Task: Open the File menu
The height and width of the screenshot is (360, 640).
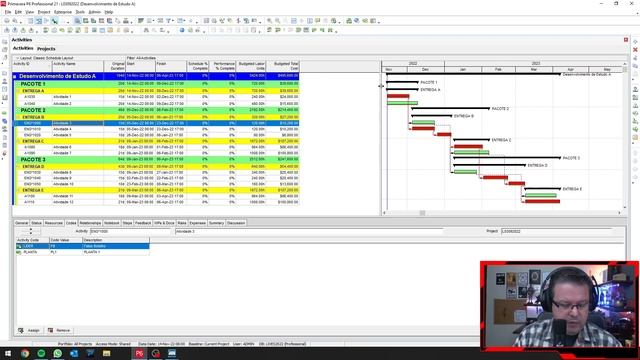Action: click(8, 12)
